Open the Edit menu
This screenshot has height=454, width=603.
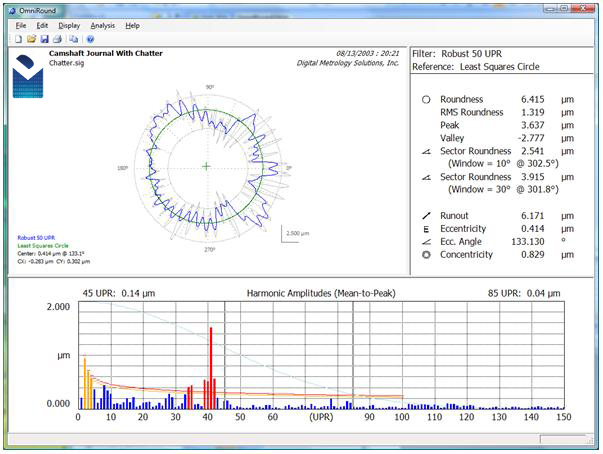pyautogui.click(x=42, y=26)
